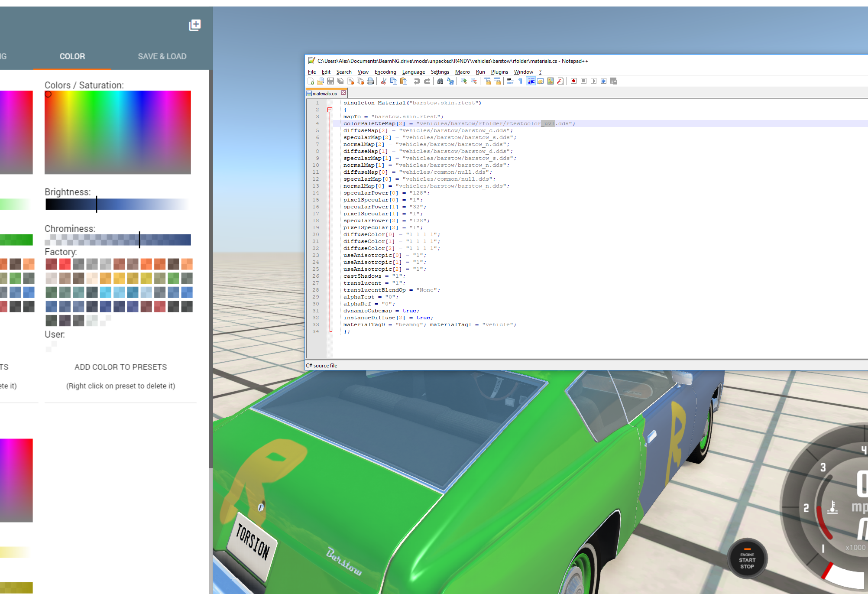Click the Close document toolbar icon
This screenshot has height=594, width=868.
pos(350,81)
